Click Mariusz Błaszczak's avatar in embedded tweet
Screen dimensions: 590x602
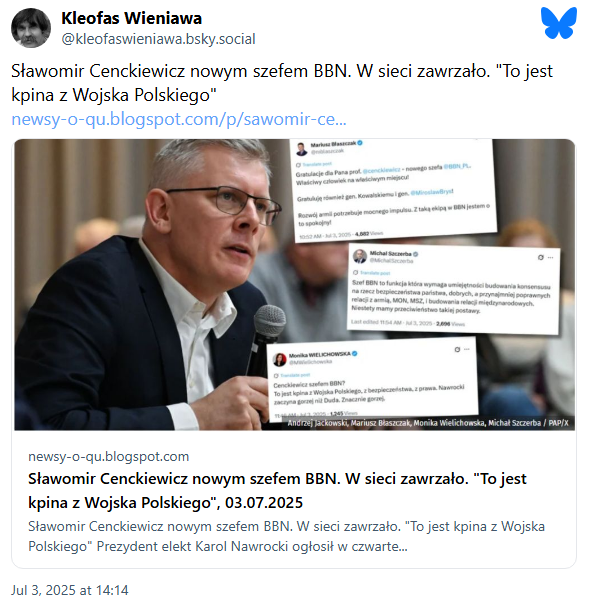point(302,149)
